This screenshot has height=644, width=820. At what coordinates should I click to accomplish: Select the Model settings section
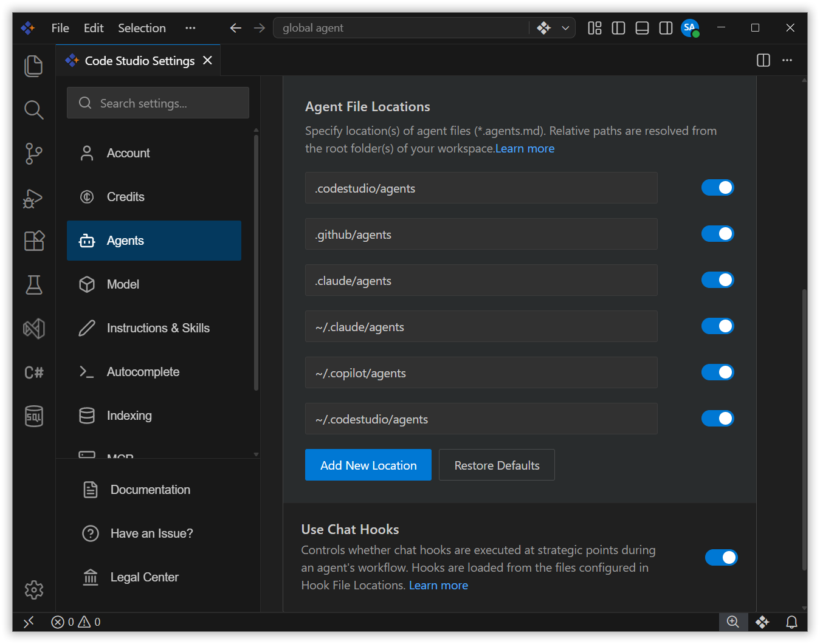click(x=154, y=284)
